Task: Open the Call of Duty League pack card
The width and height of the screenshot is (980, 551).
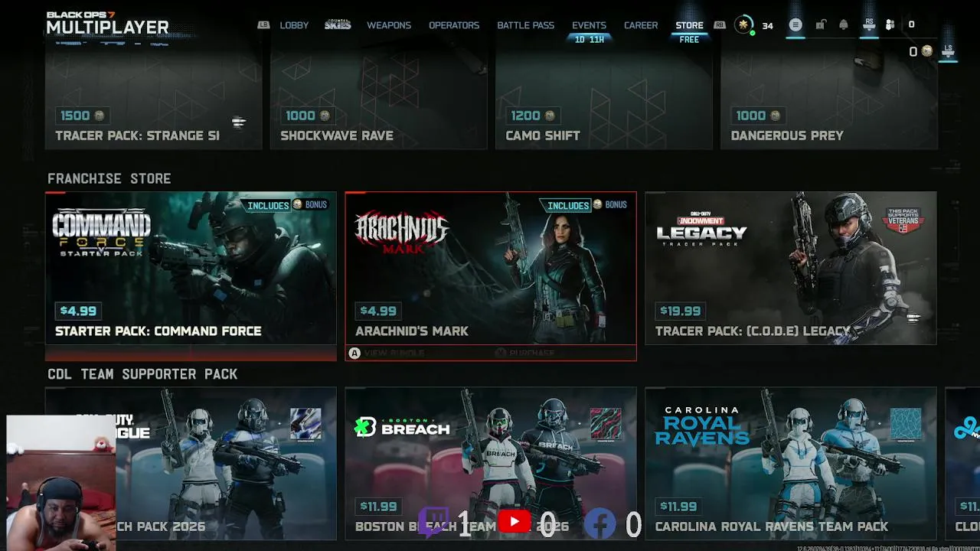Action: point(191,464)
